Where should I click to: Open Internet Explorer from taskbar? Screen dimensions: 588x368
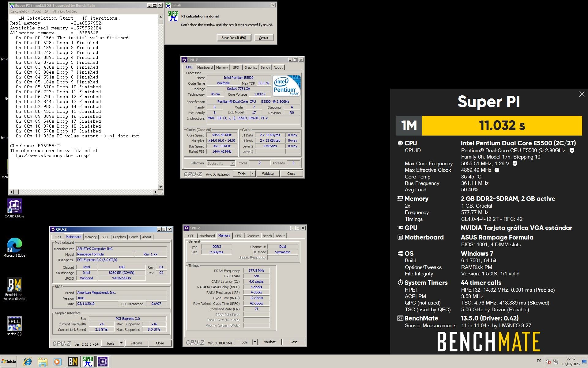pos(28,362)
